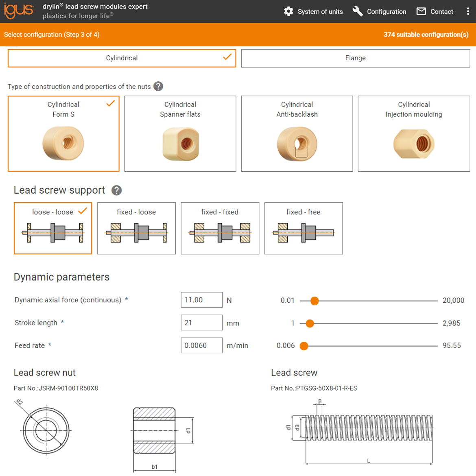476x476 pixels.
Task: Click the Configuration wrench icon
Action: (358, 11)
